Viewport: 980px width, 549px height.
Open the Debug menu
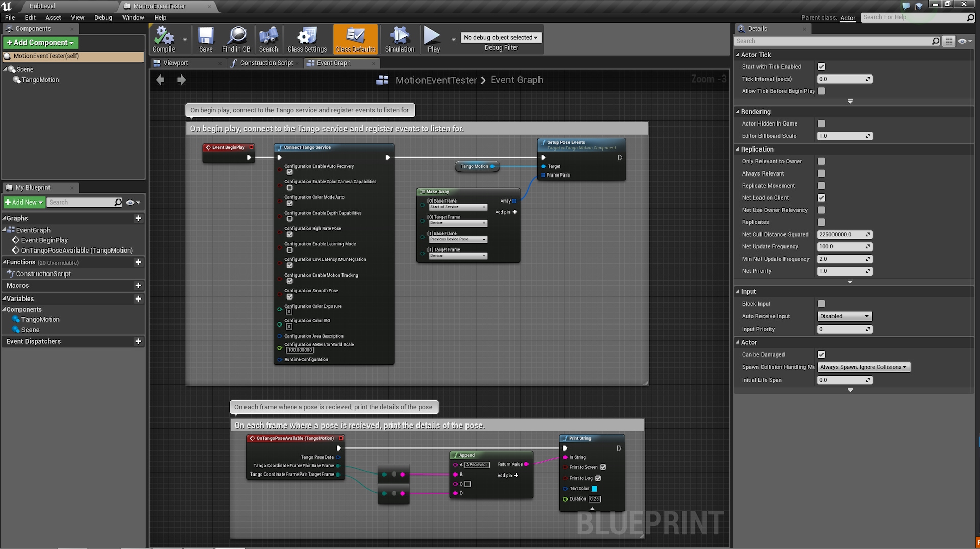pyautogui.click(x=103, y=17)
